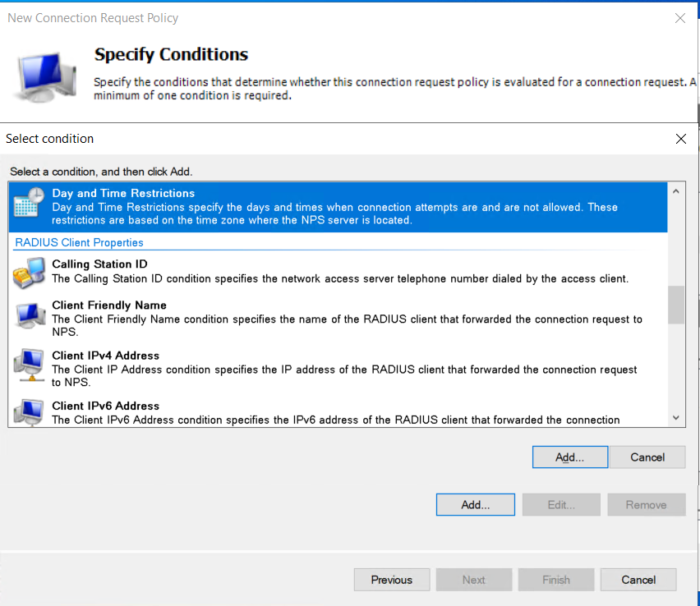Image resolution: width=700 pixels, height=606 pixels.
Task: Click the wizard's Add button beside Edit
Action: pos(476,505)
